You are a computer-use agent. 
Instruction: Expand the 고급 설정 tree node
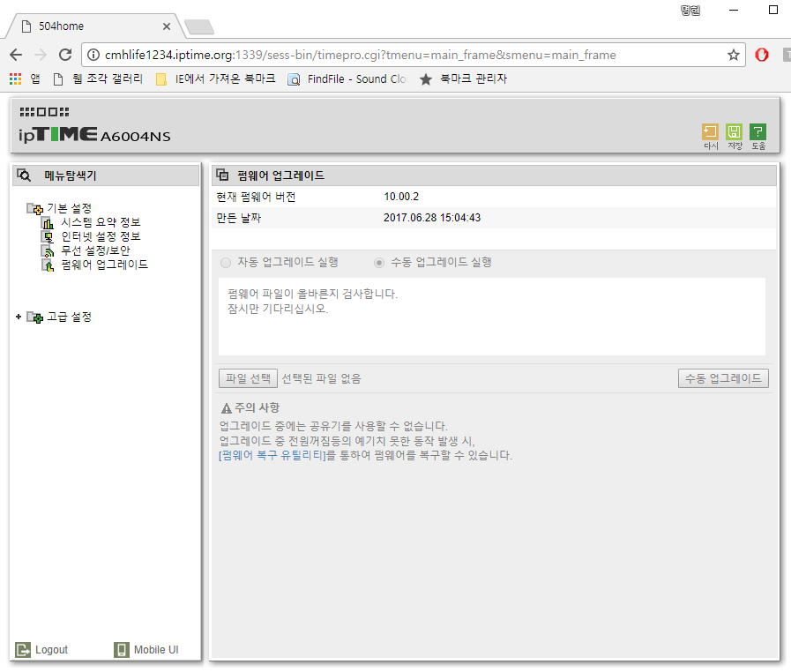19,317
